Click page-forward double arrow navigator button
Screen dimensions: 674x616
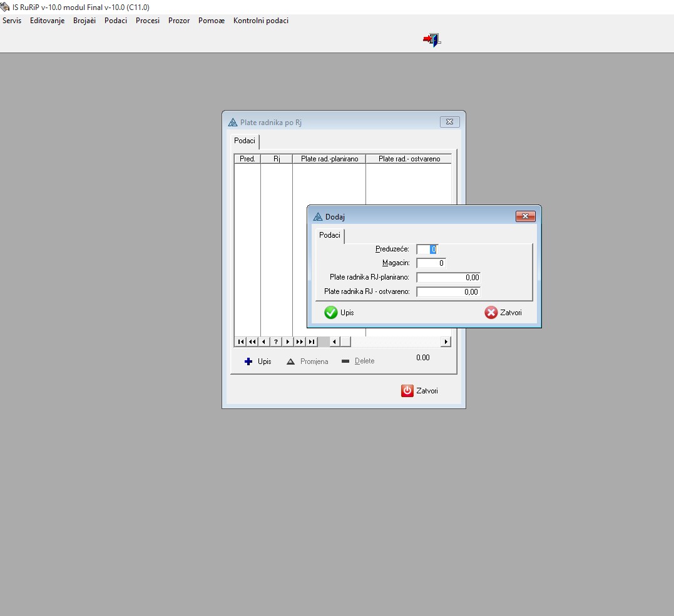pyautogui.click(x=300, y=341)
